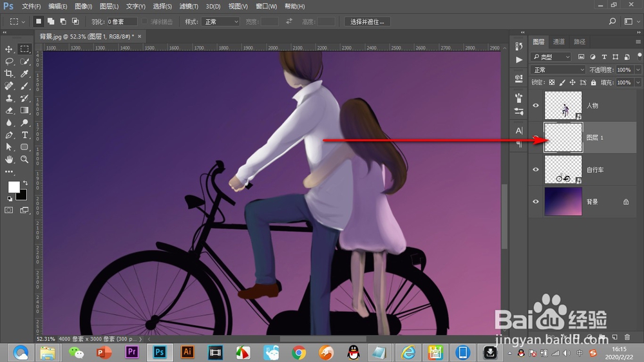
Task: Open the 图像(I) menu
Action: click(x=83, y=6)
